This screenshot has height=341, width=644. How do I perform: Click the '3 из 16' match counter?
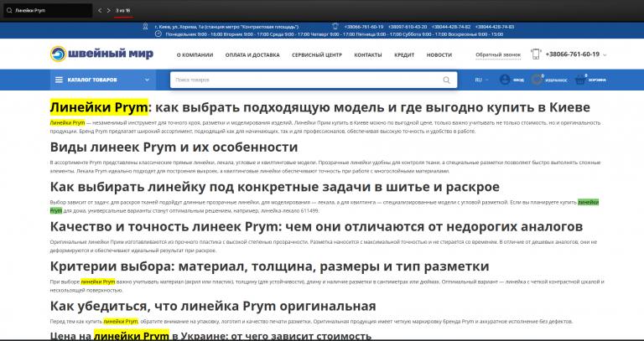122,10
